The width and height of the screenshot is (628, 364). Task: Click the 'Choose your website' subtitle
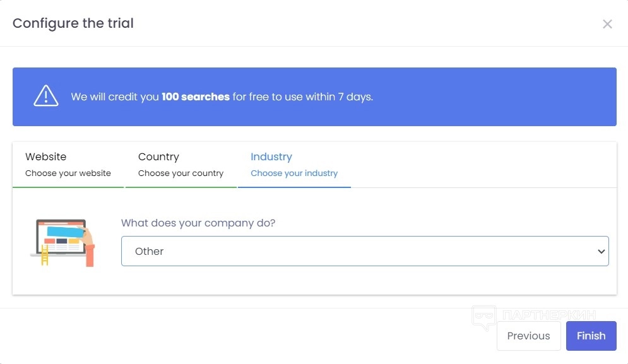point(68,173)
